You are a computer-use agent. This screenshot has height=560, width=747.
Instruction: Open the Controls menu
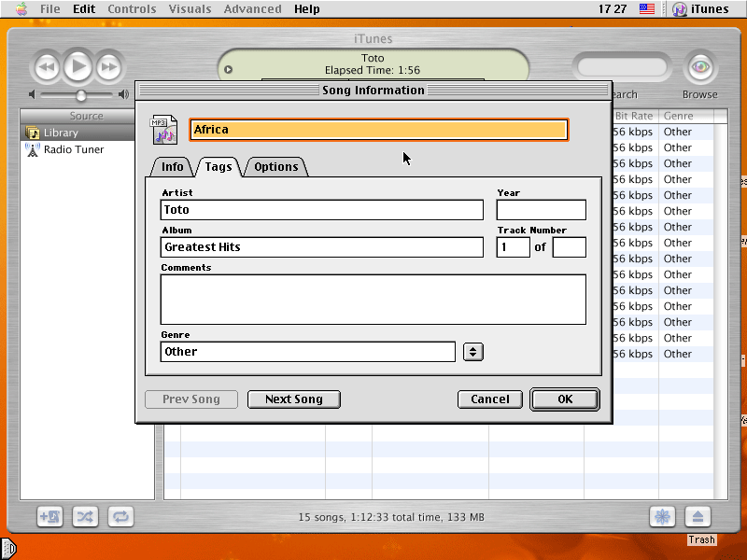(132, 9)
